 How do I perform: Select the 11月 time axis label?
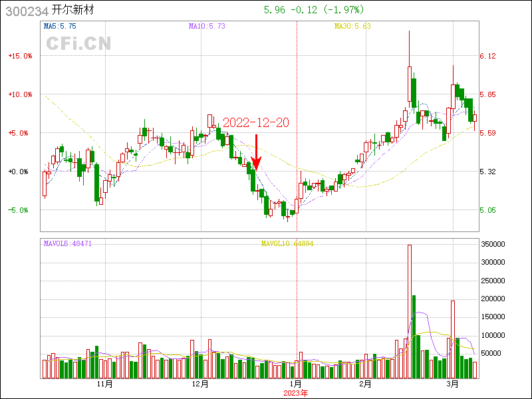coord(104,384)
